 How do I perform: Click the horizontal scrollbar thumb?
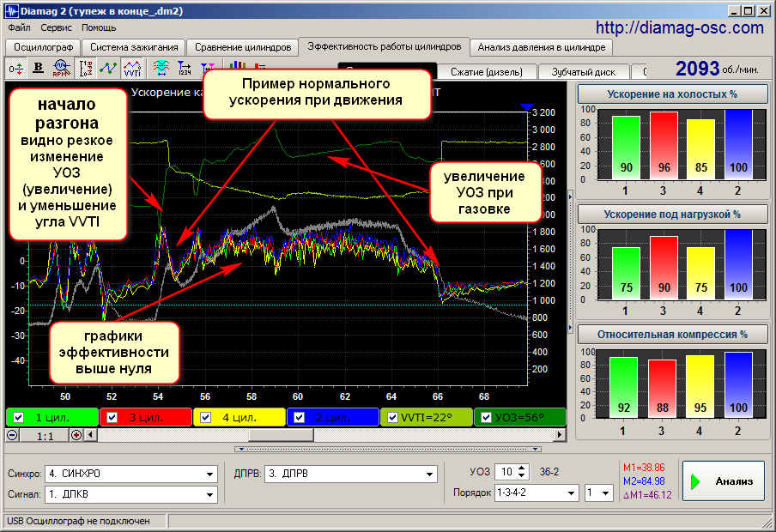[281, 435]
